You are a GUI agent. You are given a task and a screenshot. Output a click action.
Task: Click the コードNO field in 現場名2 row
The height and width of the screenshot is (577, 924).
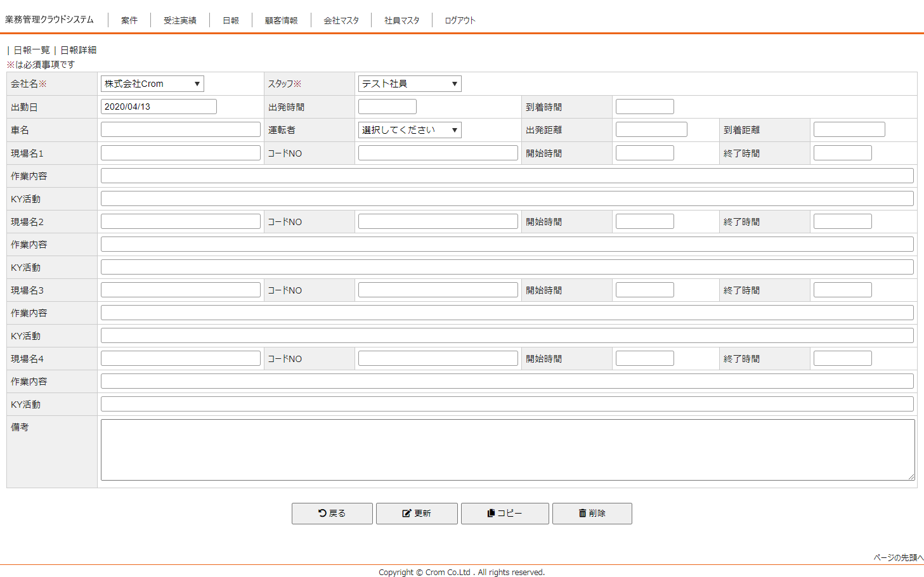click(x=438, y=221)
